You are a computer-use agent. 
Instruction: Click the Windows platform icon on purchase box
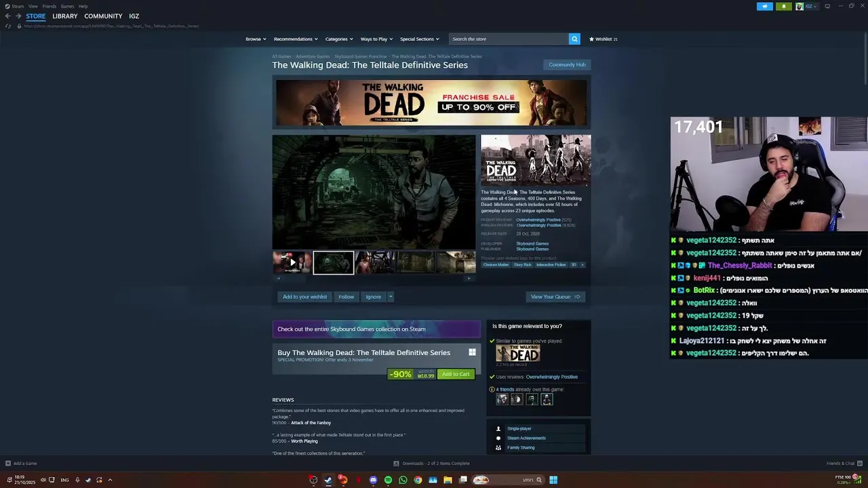coord(472,352)
